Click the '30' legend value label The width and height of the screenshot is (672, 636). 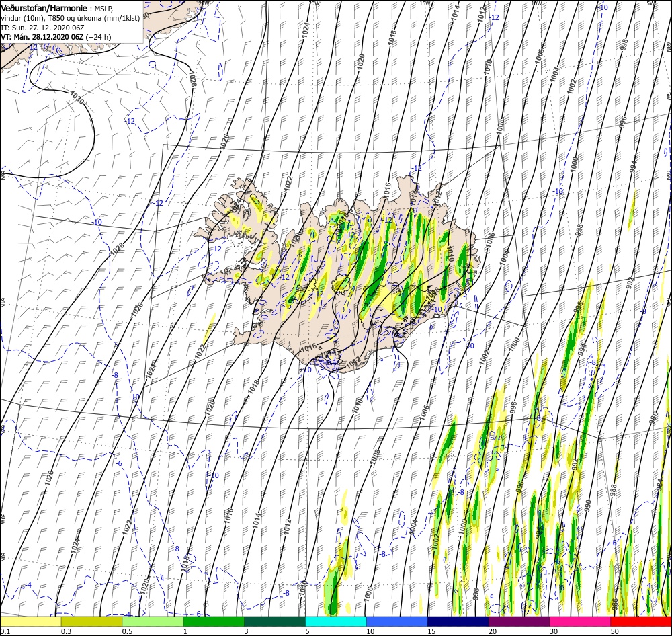(x=554, y=631)
